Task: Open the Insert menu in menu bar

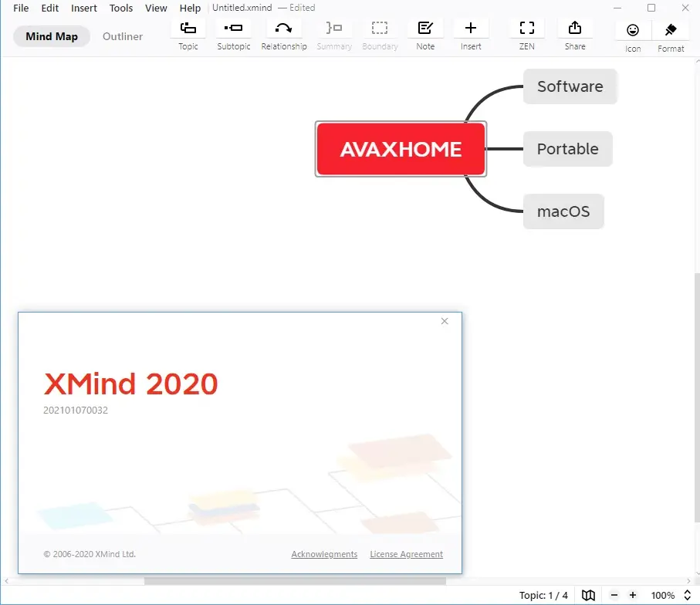Action: pos(84,8)
